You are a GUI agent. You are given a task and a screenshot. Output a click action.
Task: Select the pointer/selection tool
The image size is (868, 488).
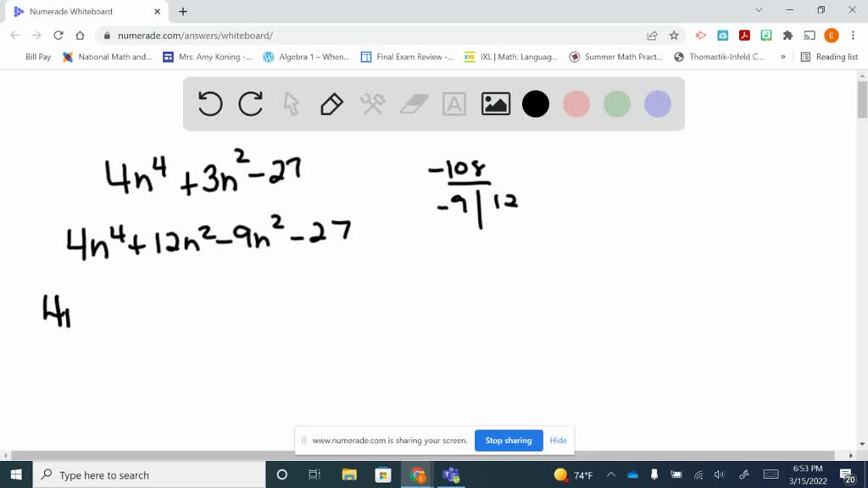point(290,103)
